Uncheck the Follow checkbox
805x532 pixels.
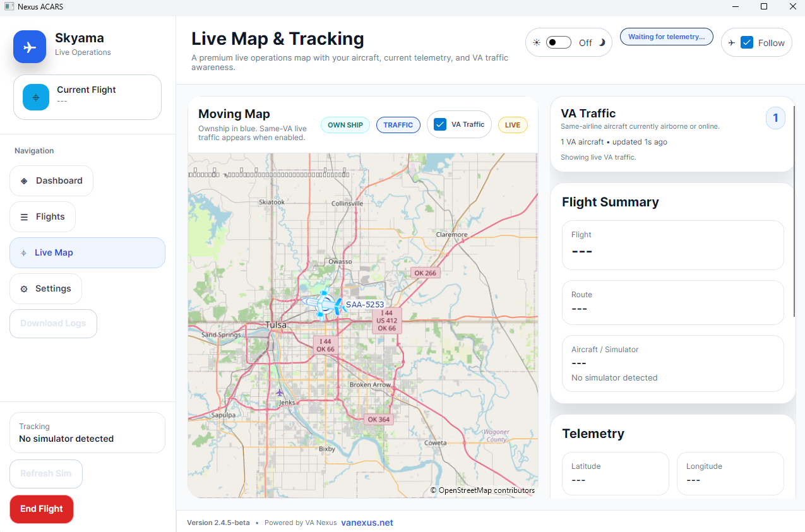tap(747, 43)
